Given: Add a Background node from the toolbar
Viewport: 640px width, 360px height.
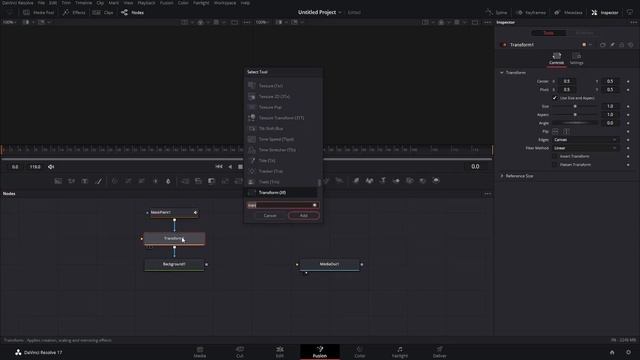Looking at the screenshot, I should pos(58,181).
